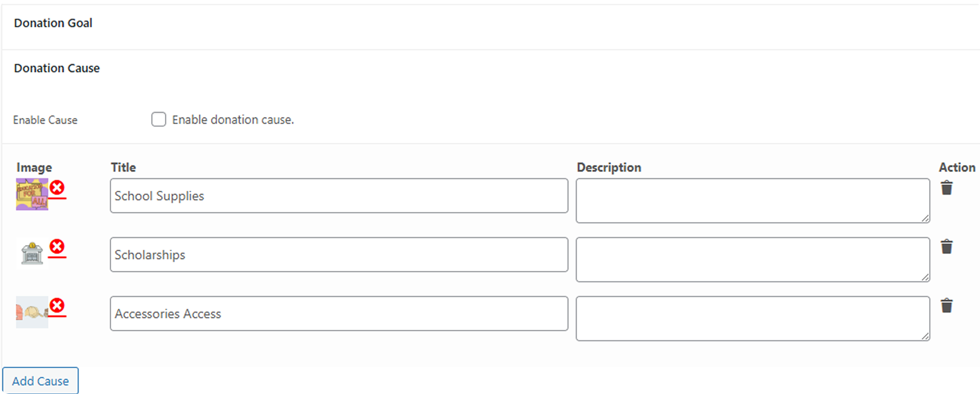980x394 pixels.
Task: Expand the Donation Goal section
Action: tap(53, 23)
